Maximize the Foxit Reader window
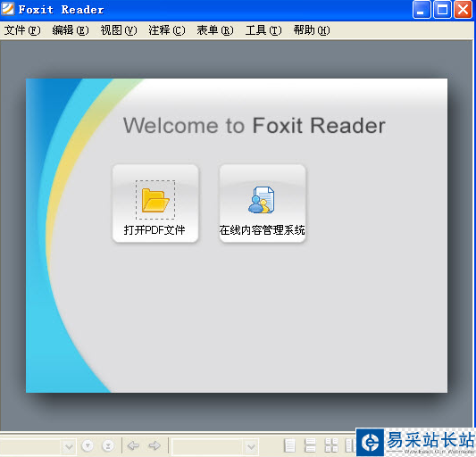The width and height of the screenshot is (476, 457). 442,10
